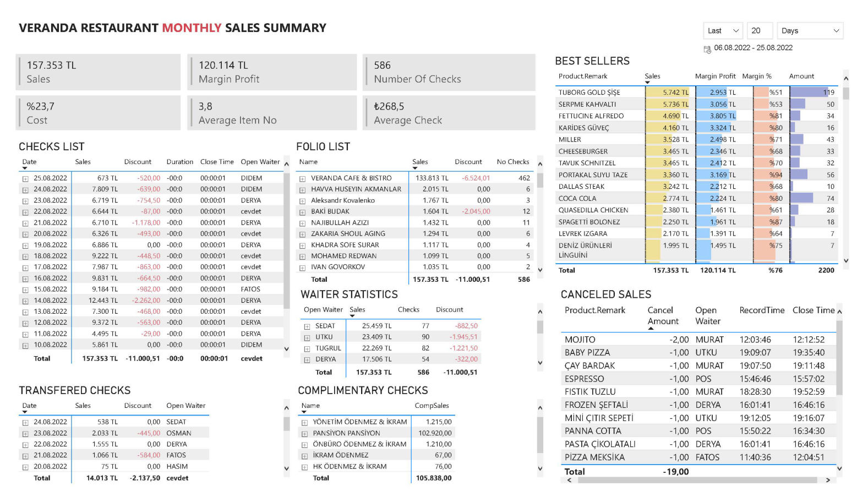Sort Best Sellers by Amount header

pyautogui.click(x=801, y=76)
